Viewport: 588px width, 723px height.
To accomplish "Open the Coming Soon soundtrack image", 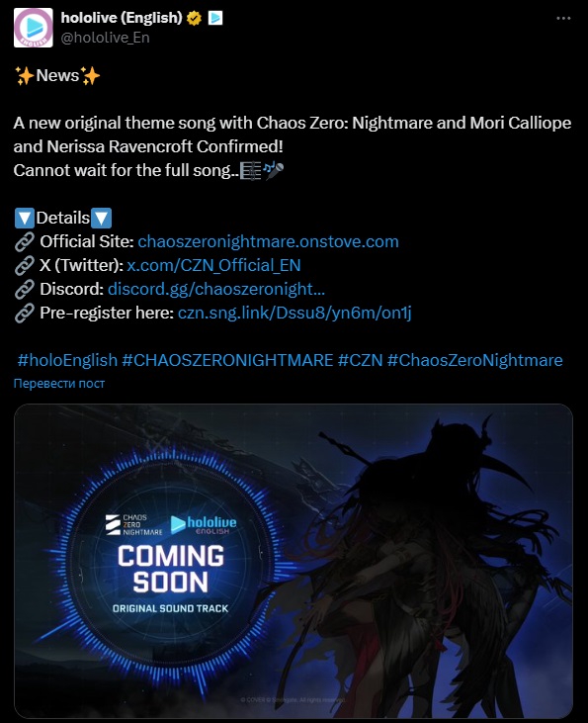I will click(294, 561).
